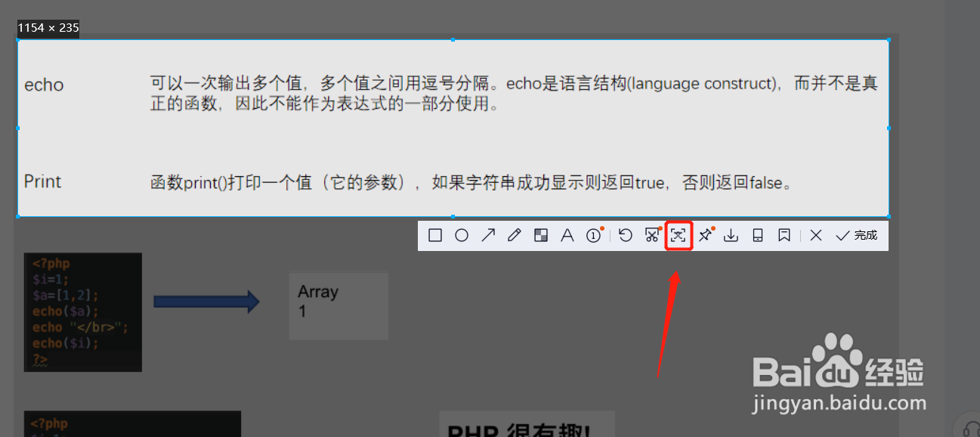
Task: Send the screenshot to mobile device
Action: (757, 235)
